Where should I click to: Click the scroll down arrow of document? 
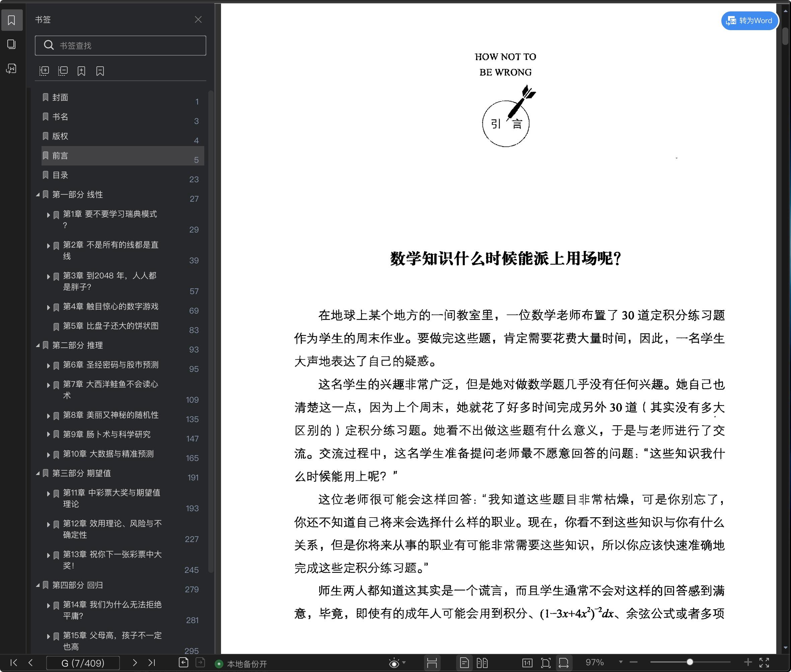(x=785, y=648)
